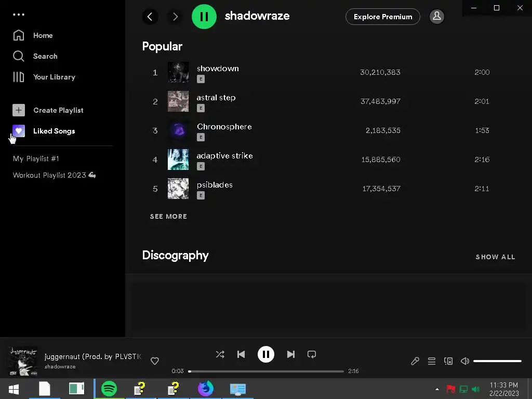The width and height of the screenshot is (532, 399).
Task: Toggle repeat mode
Action: [312, 354]
